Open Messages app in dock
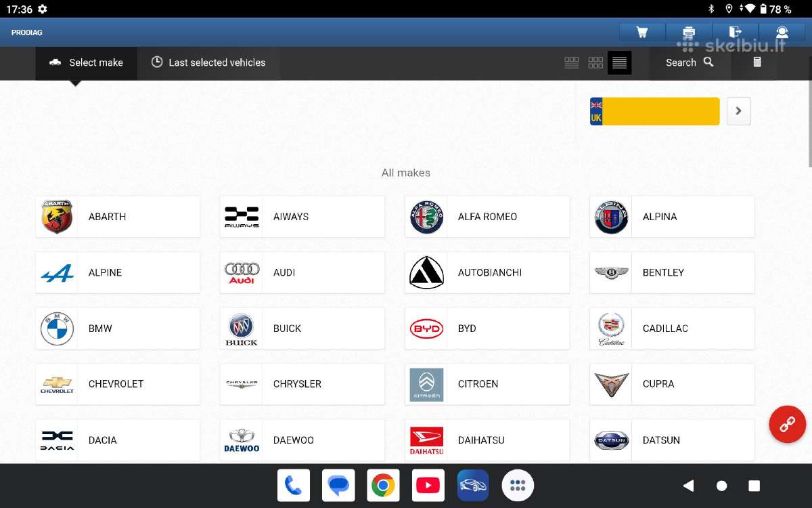This screenshot has width=812, height=508. click(x=338, y=485)
